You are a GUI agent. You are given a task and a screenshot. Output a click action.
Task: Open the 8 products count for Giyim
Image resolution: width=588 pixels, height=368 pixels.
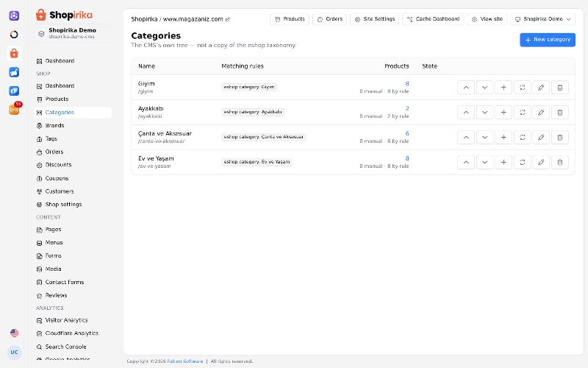click(407, 84)
